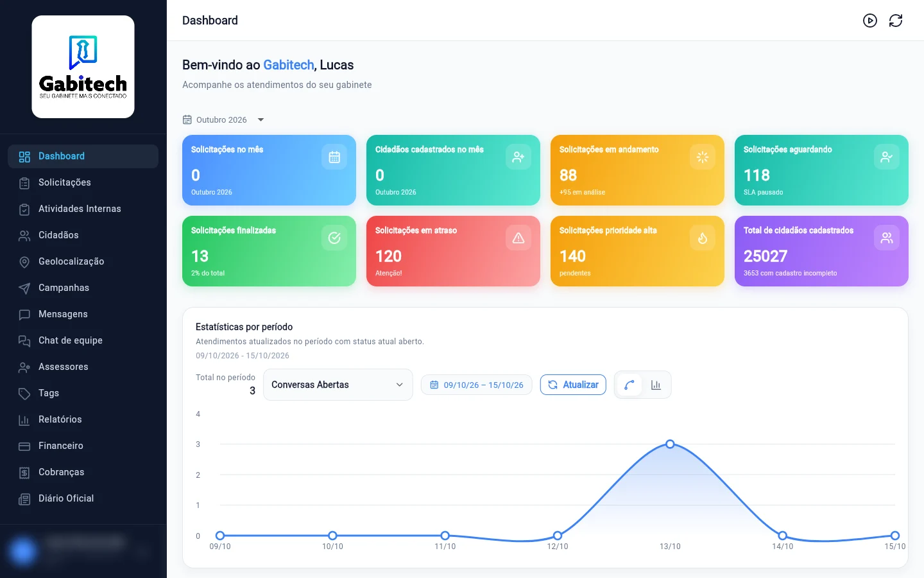The image size is (924, 578).
Task: Click the "3653 com cadastro incompleto" text
Action: click(791, 273)
